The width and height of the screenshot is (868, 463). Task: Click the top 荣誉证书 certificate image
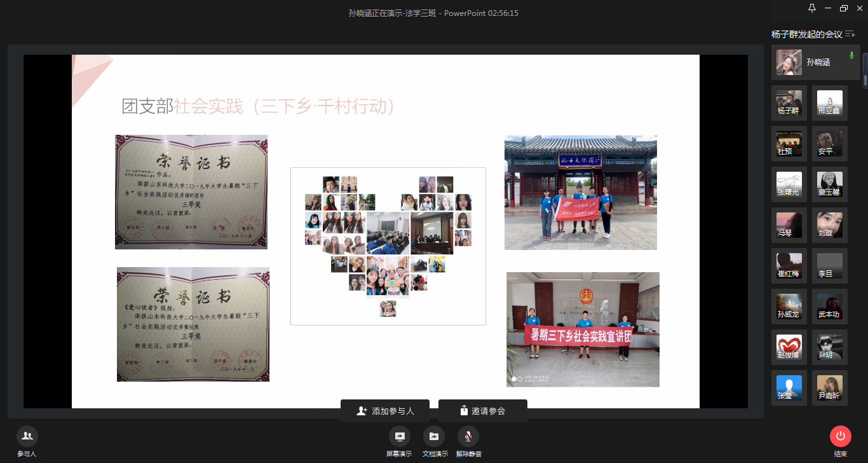coord(191,191)
